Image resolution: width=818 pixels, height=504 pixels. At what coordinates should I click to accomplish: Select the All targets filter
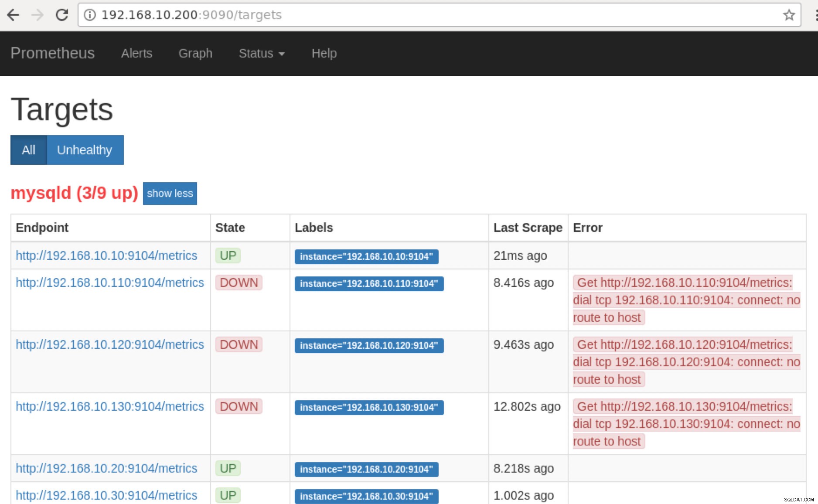point(29,150)
